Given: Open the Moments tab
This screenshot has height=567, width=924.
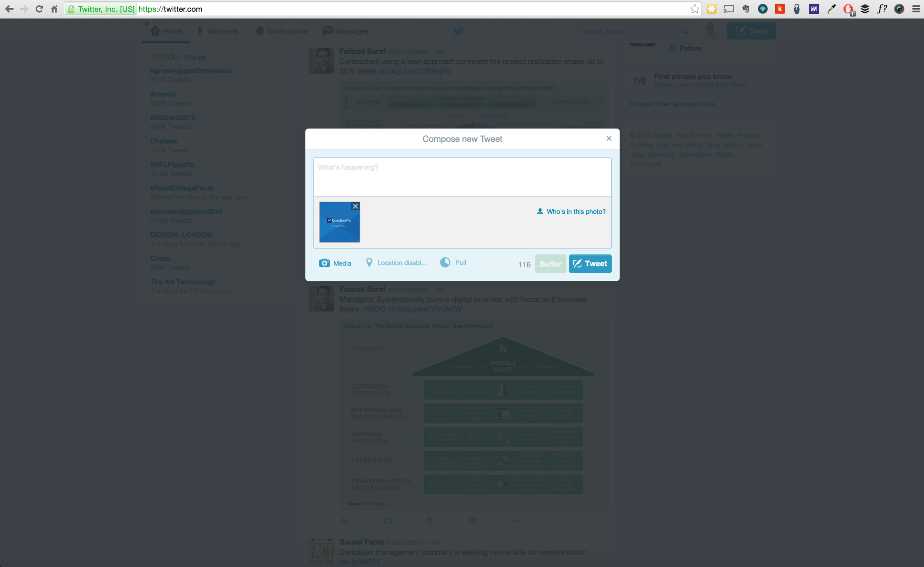Looking at the screenshot, I should click(x=218, y=31).
